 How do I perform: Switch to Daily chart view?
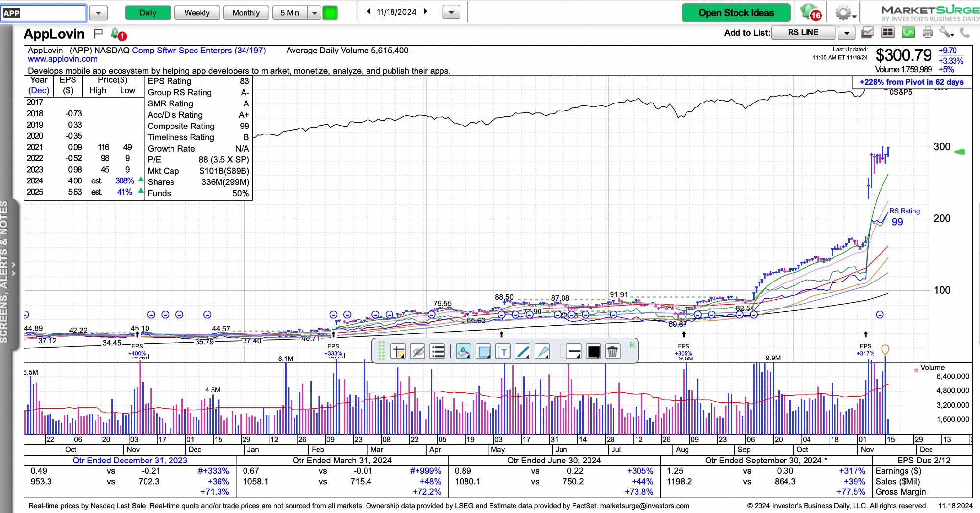click(148, 13)
